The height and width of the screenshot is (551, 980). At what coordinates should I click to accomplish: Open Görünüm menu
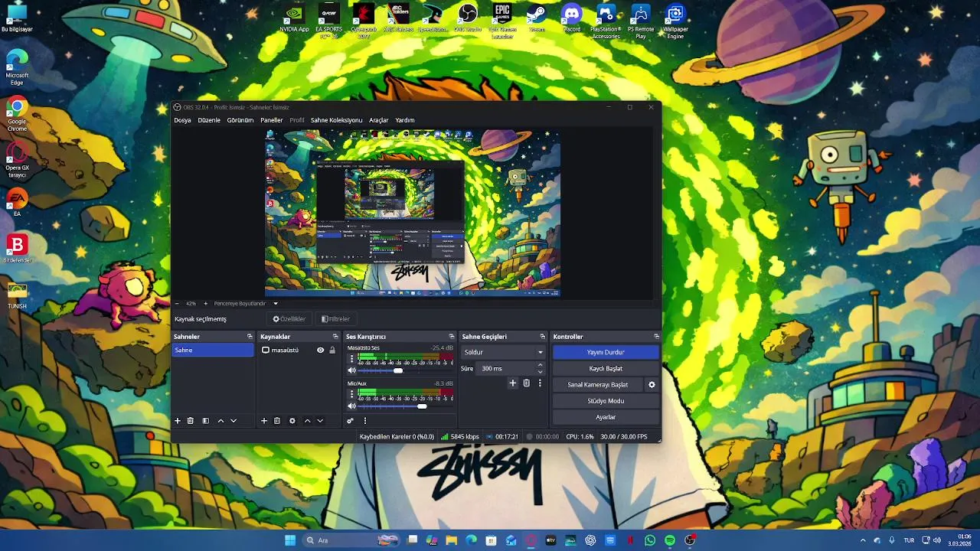[240, 120]
